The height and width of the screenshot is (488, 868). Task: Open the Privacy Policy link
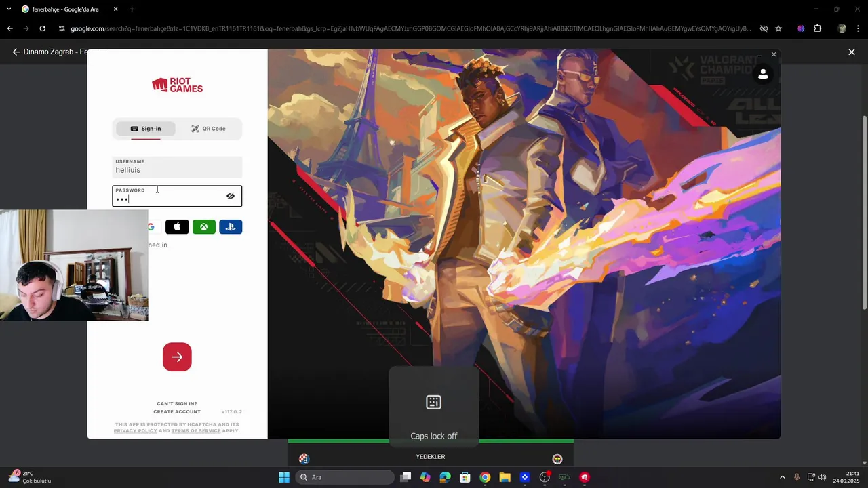135,431
